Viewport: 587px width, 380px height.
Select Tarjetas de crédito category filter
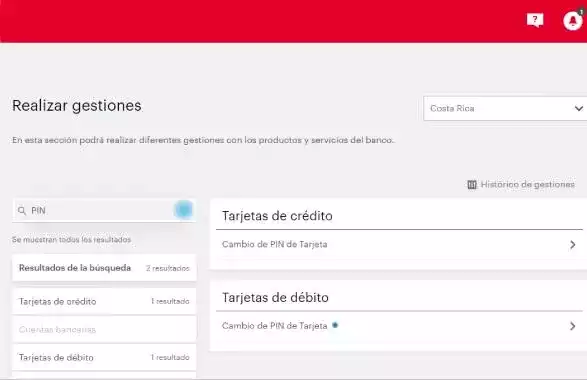tap(104, 301)
